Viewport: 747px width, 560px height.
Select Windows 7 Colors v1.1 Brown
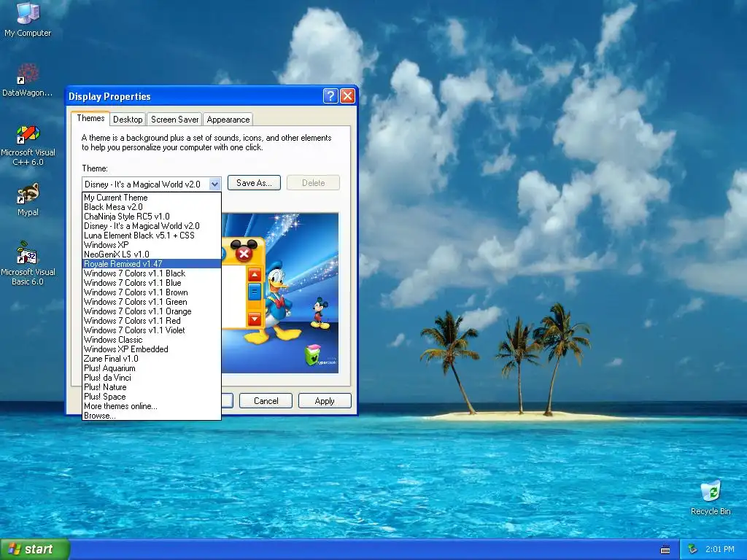(152, 292)
